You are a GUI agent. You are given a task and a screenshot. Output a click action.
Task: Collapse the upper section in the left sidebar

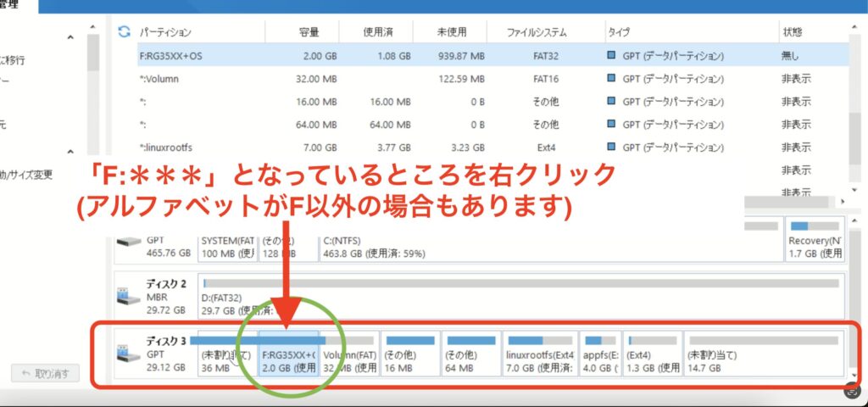[70, 37]
